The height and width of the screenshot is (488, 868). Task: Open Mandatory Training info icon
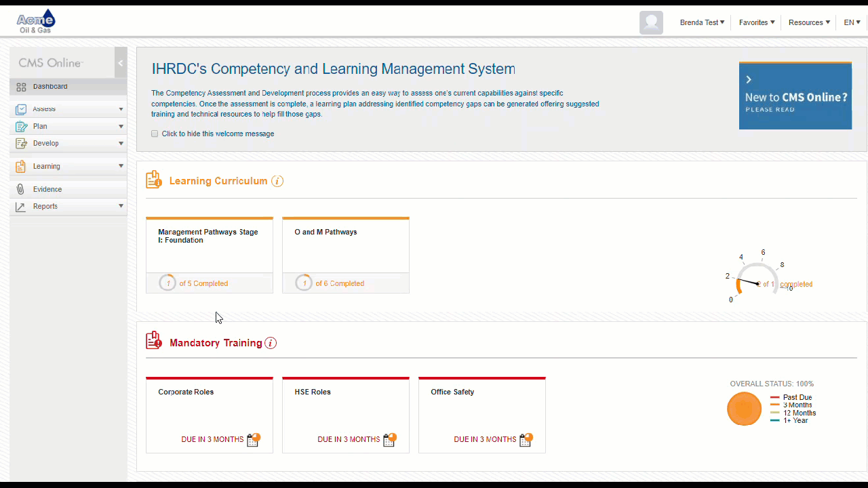(271, 343)
